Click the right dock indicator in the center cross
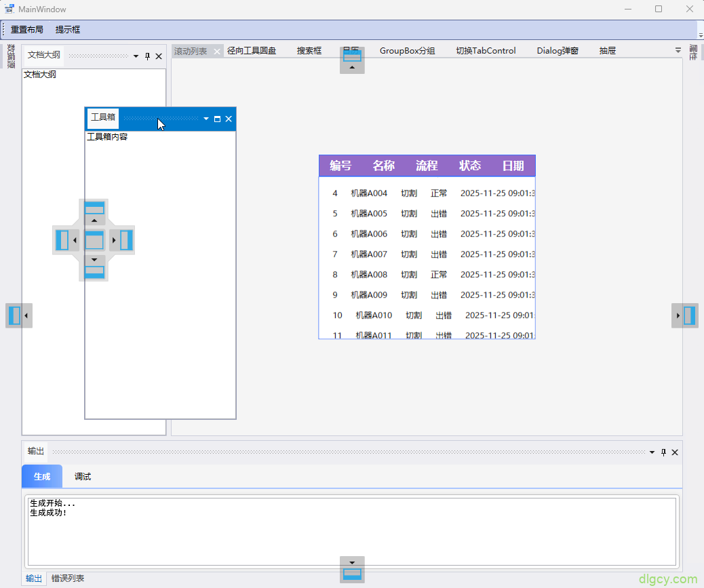Screen dimensions: 704x588 [123, 240]
